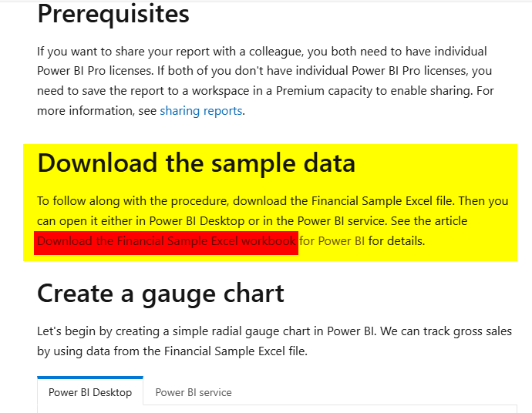
Task: Switch to the Power BI service tab
Action: [194, 392]
